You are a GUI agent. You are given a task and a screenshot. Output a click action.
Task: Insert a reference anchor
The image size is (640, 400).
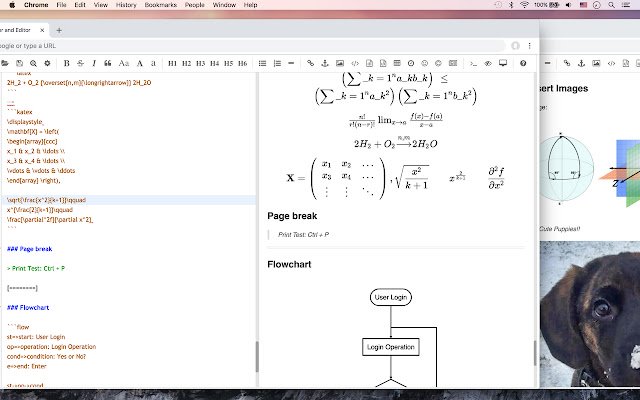325,63
